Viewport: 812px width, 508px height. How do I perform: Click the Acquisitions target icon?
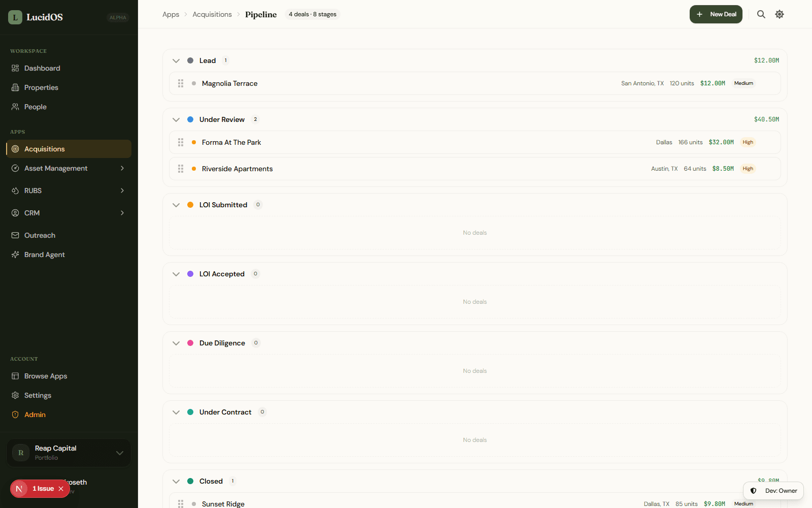15,149
